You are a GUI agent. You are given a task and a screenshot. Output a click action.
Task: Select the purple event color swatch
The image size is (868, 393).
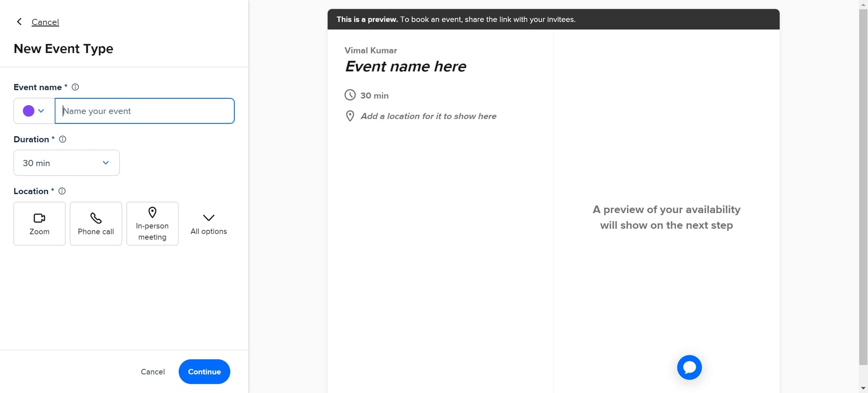(x=28, y=111)
